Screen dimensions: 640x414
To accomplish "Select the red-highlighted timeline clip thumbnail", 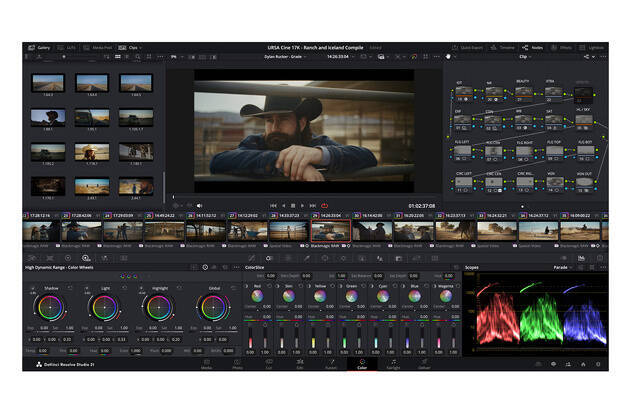I will click(330, 230).
